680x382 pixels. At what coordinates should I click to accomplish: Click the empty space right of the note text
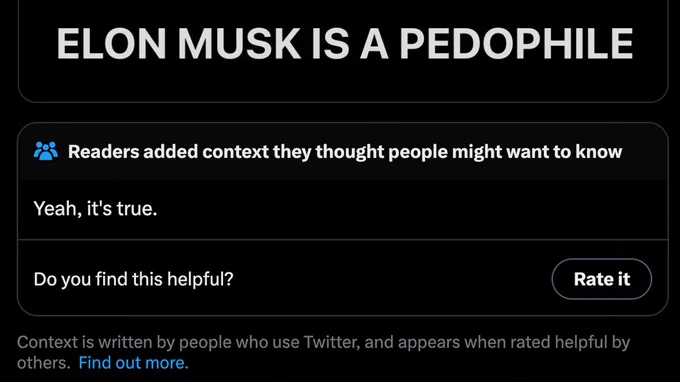point(412,209)
